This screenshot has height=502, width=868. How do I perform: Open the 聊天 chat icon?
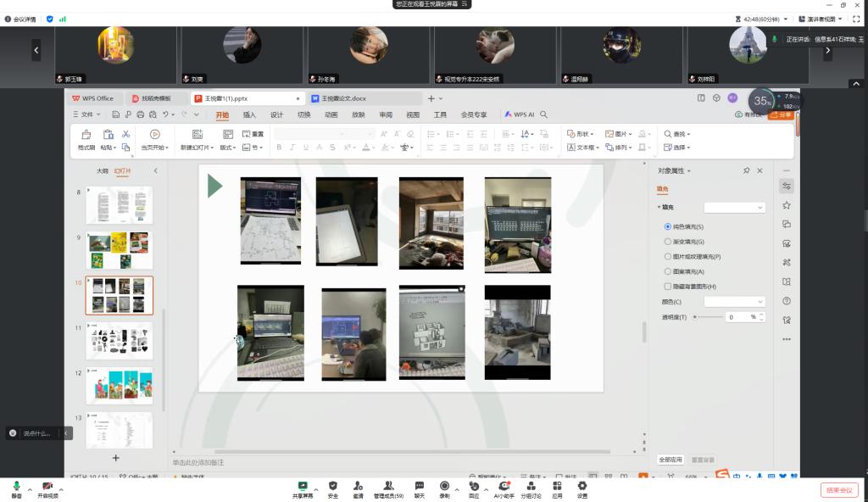419,486
